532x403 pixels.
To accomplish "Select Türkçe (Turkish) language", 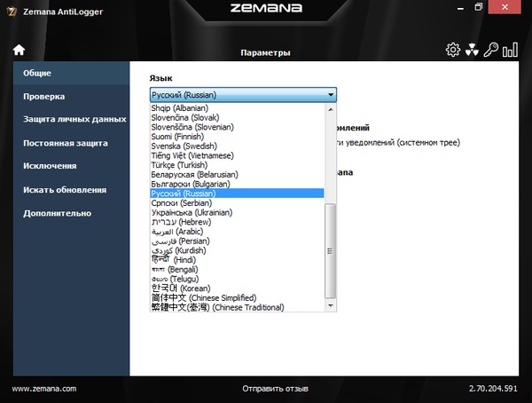I will coord(237,165).
